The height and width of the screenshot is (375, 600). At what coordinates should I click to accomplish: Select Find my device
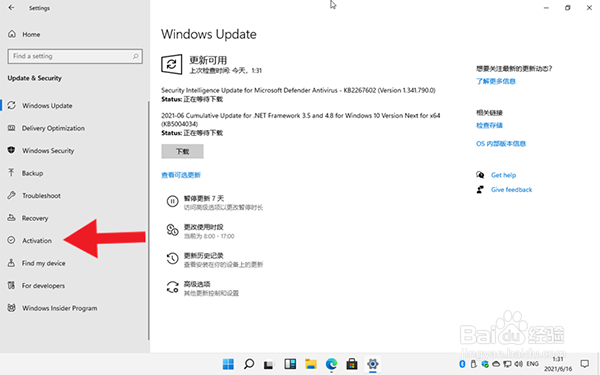43,263
